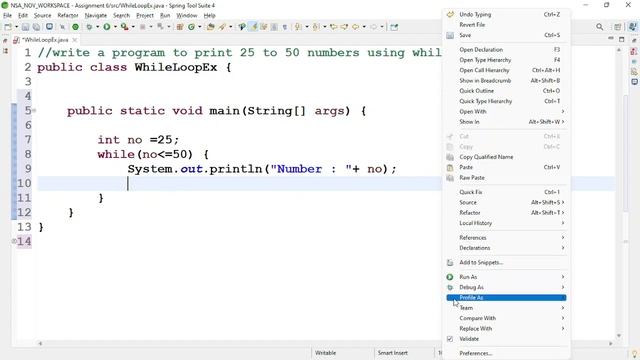
Task: Click the Previous Annotation toolbar icon
Action: click(316, 27)
